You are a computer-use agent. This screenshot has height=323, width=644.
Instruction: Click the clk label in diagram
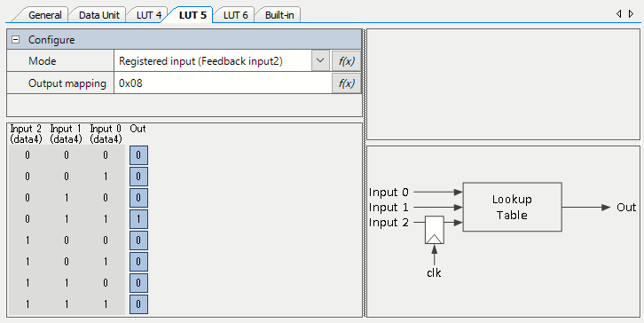tap(434, 273)
